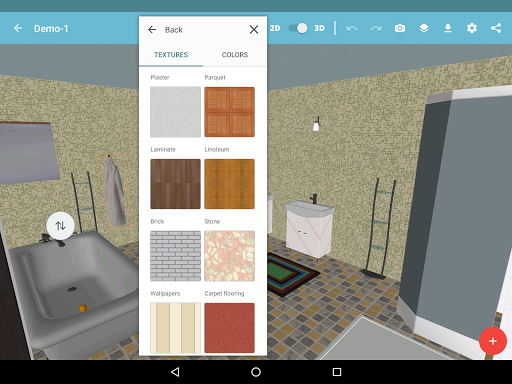Viewport: 512px width, 384px height.
Task: Leave project via Demo-1 back arrow
Action: click(x=18, y=28)
